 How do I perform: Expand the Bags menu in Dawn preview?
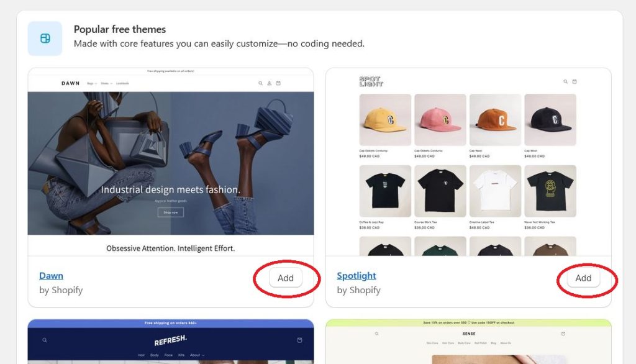92,83
